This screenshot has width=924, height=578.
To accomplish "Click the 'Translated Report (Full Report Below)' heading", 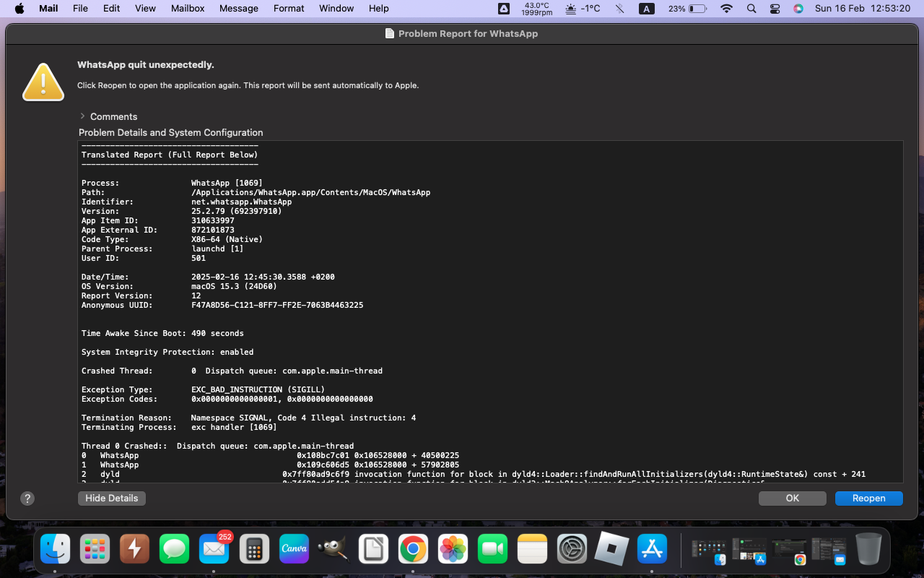I will pos(170,155).
